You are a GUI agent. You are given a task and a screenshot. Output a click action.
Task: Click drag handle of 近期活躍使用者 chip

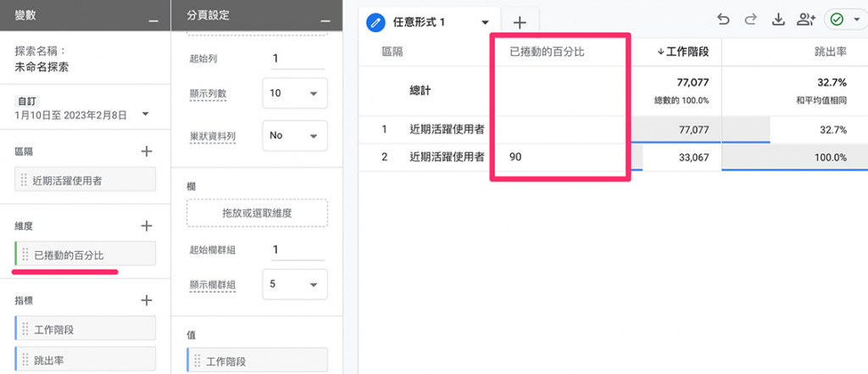click(x=24, y=180)
